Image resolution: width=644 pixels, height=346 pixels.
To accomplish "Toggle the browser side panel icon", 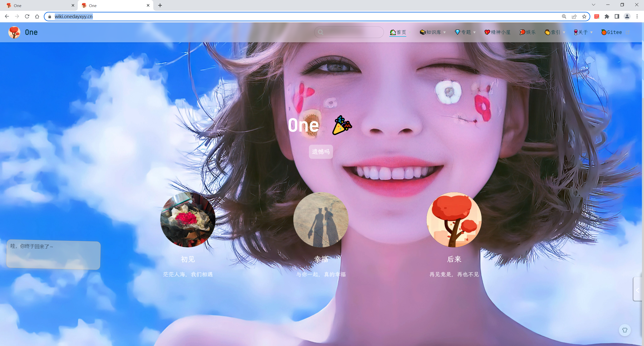I will click(x=617, y=16).
